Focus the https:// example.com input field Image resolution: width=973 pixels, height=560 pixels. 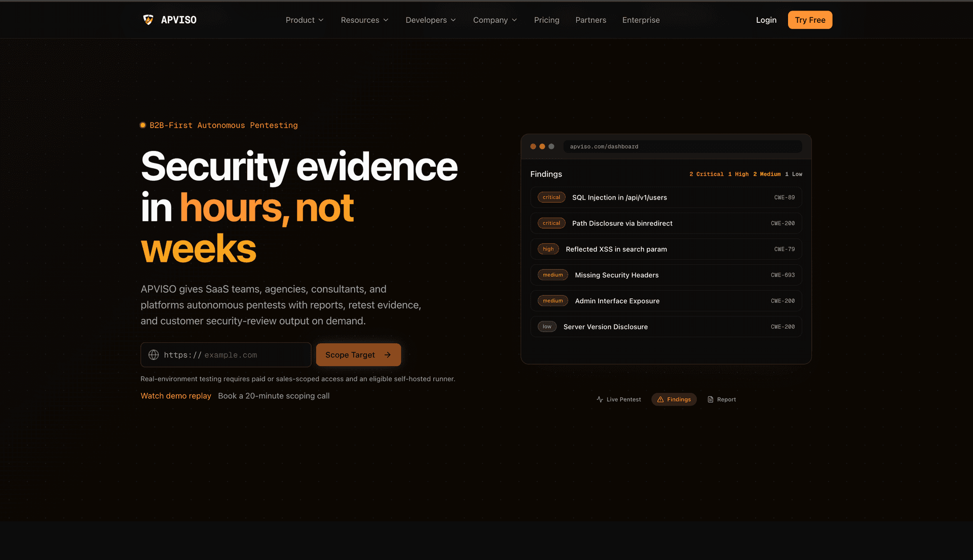226,355
